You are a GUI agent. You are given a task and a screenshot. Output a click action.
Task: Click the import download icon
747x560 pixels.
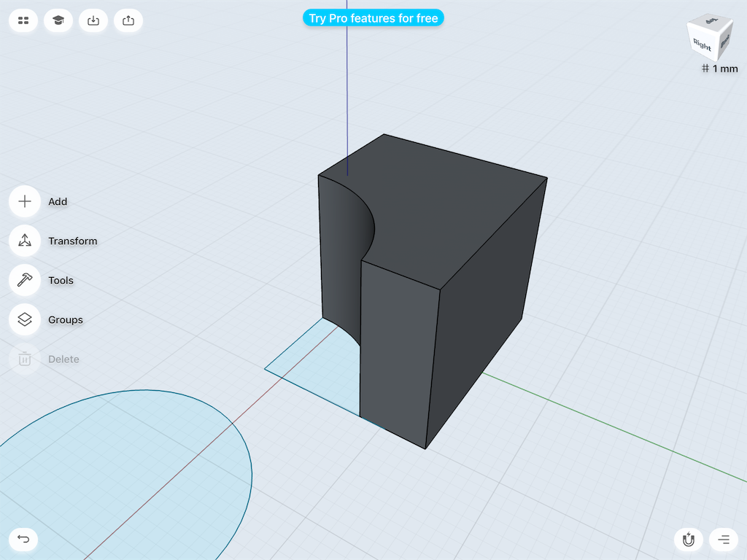(x=93, y=20)
